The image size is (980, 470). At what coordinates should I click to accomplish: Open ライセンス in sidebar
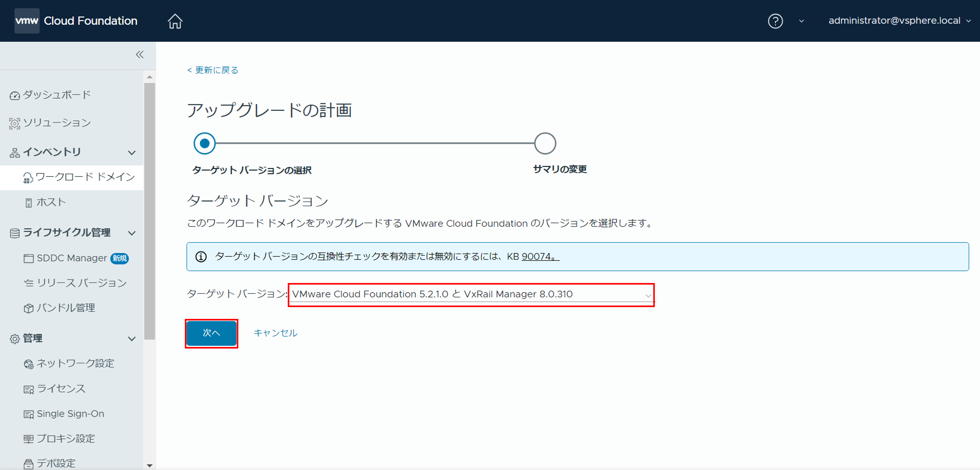point(61,388)
